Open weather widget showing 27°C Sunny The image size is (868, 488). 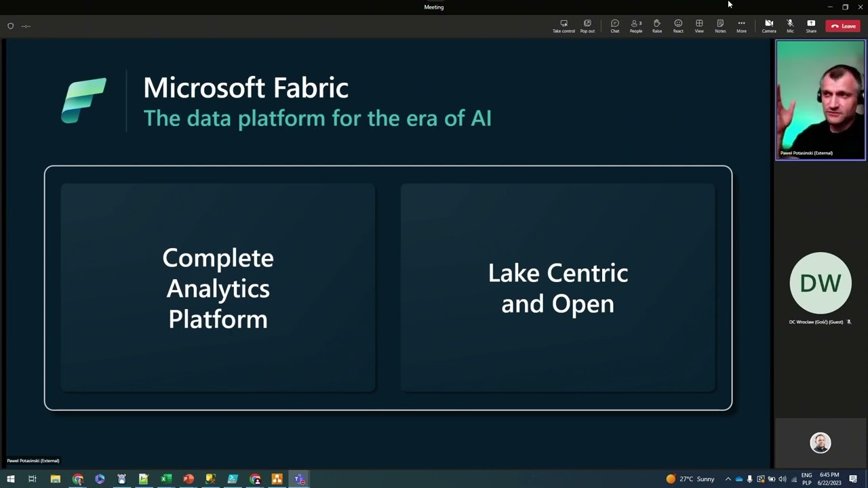pos(690,479)
